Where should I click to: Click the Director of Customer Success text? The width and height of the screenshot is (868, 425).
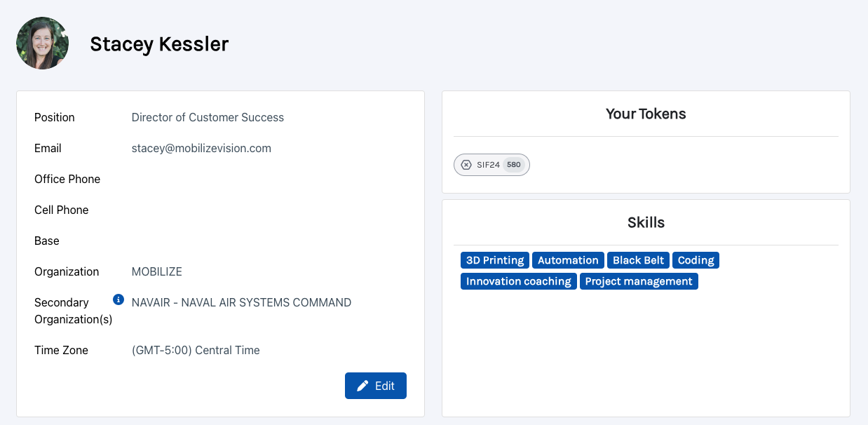pos(208,117)
